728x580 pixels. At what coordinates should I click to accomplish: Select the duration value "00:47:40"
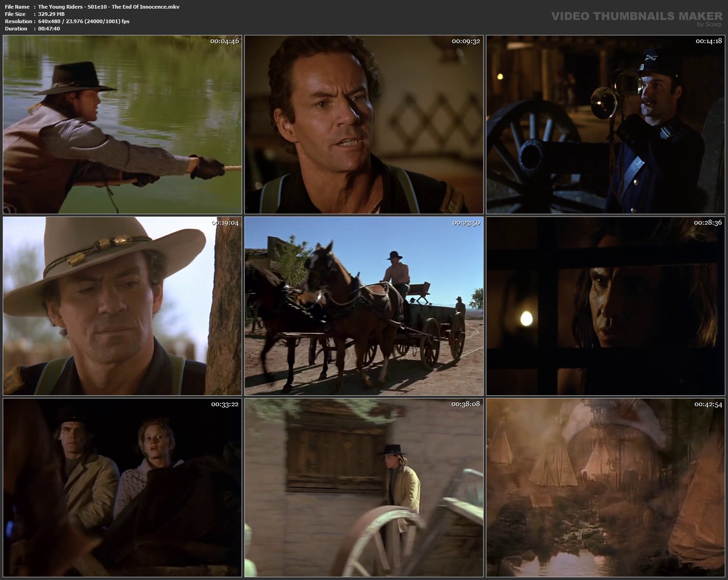point(49,29)
